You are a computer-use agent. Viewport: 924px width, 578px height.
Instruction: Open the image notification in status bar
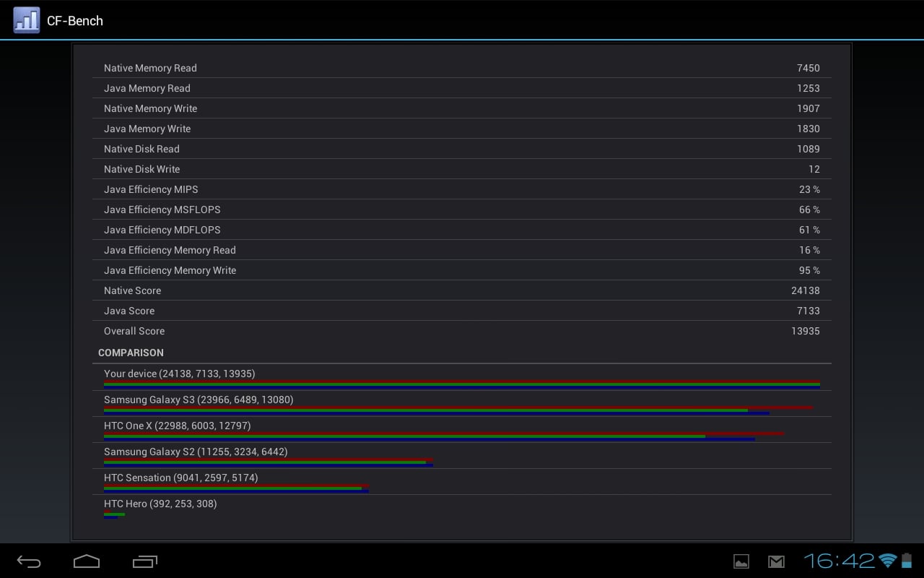[x=741, y=561]
